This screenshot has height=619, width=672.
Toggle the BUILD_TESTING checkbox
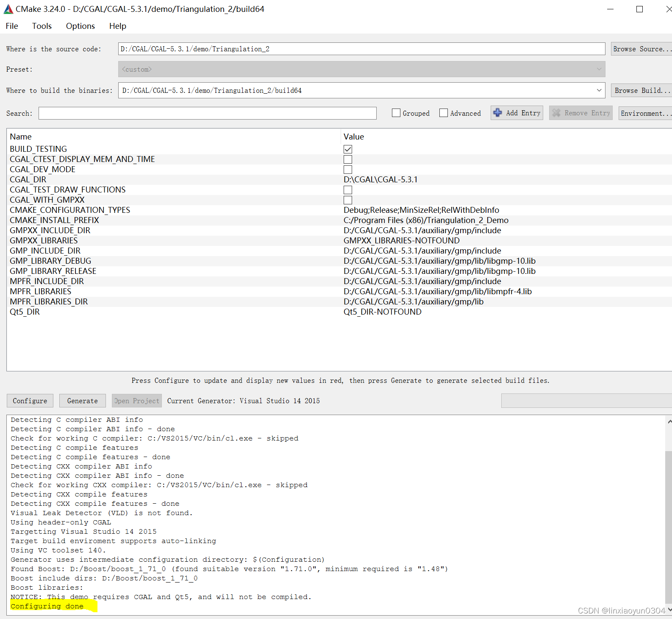pos(348,149)
